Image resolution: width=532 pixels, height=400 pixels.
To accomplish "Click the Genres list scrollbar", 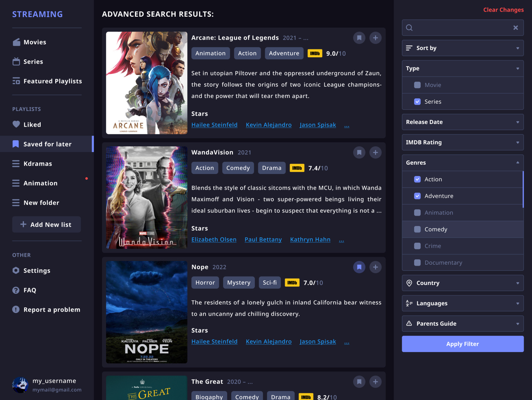I will click(523, 189).
